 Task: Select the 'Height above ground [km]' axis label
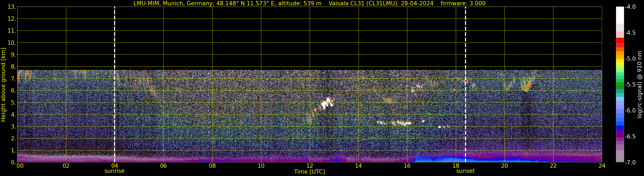(3, 85)
